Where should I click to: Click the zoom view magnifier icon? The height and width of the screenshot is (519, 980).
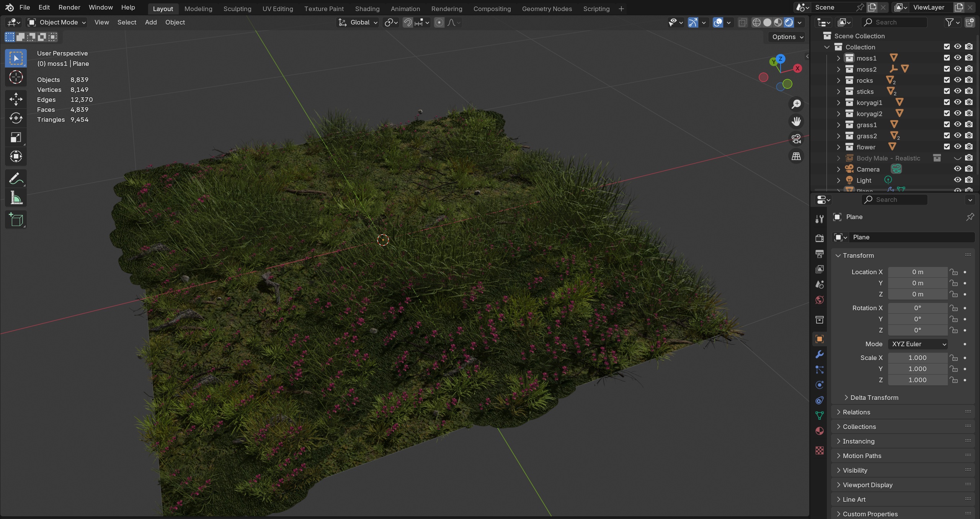point(796,104)
